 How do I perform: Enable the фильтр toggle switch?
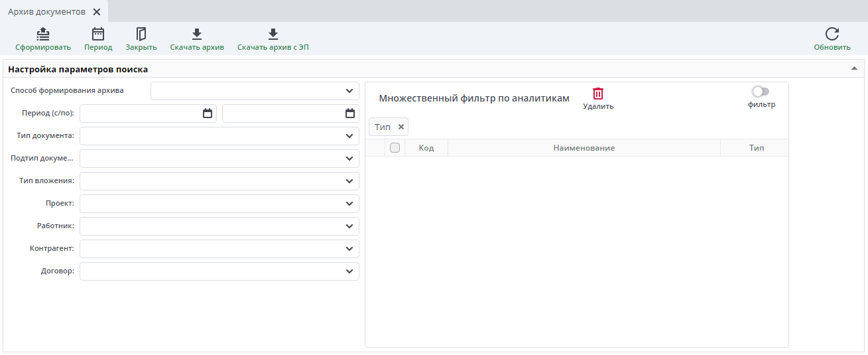point(761,92)
